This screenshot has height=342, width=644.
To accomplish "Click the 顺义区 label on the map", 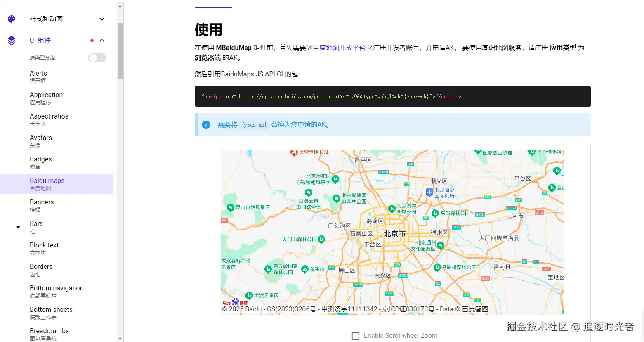I will pos(439,181).
